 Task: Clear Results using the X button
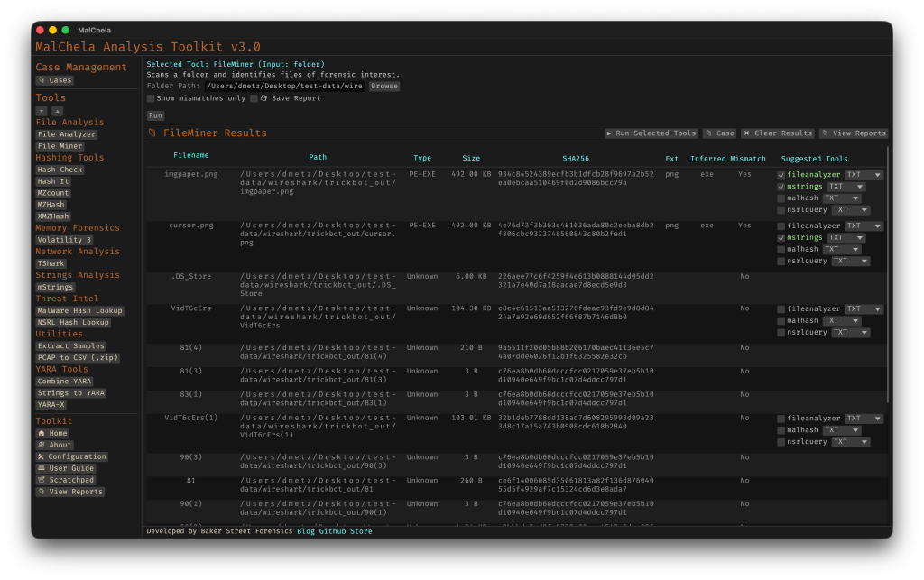coord(777,133)
